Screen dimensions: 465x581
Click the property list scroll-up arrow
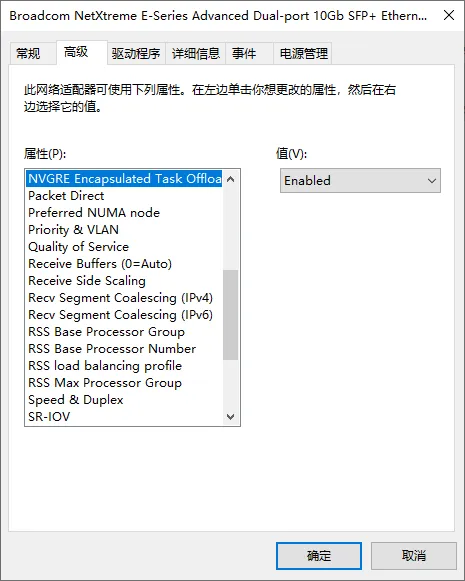point(230,179)
